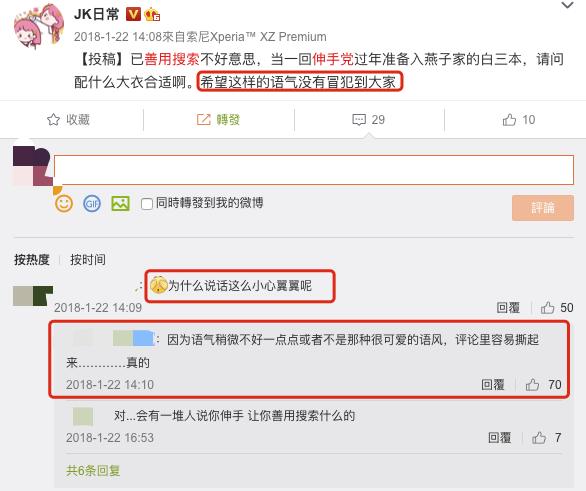Open the comments bubble icon showing 29
This screenshot has height=491, width=586.
click(359, 120)
